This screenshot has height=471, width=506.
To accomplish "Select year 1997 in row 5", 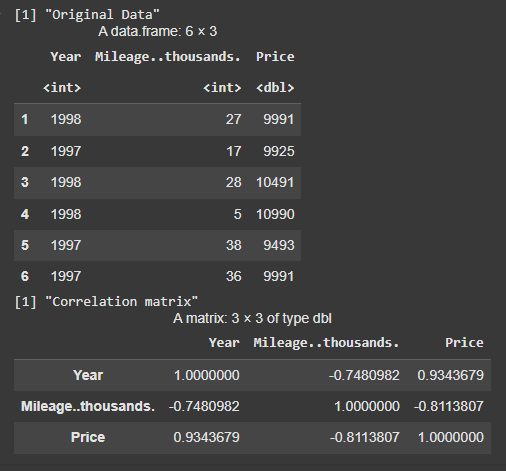I will [66, 245].
